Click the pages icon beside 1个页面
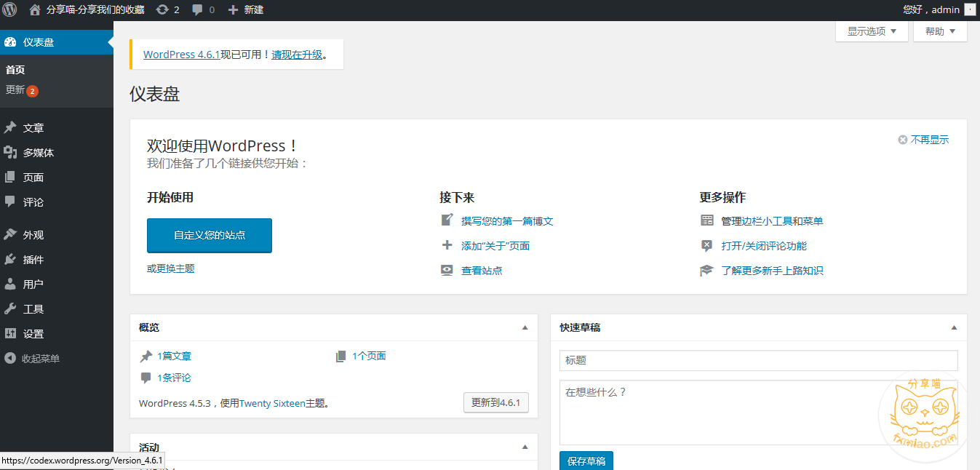The height and width of the screenshot is (470, 980). 341,357
